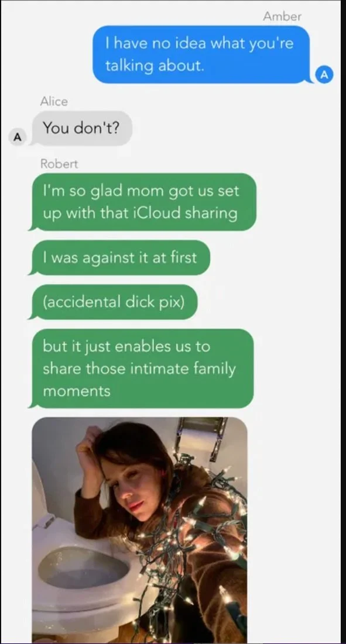Screen dimensions: 346x644
Task: Click Alice's gray "A" avatar icon
Action: (17, 137)
